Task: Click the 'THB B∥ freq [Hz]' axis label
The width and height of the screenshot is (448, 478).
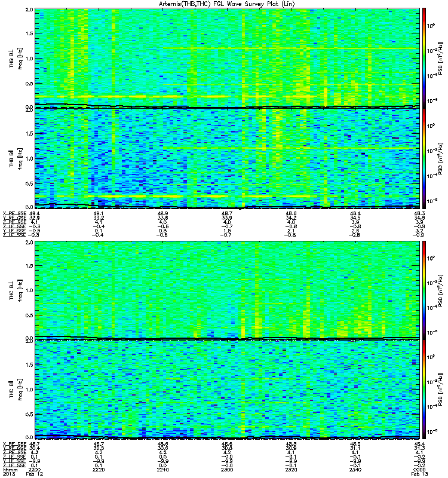Action: pyautogui.click(x=16, y=158)
